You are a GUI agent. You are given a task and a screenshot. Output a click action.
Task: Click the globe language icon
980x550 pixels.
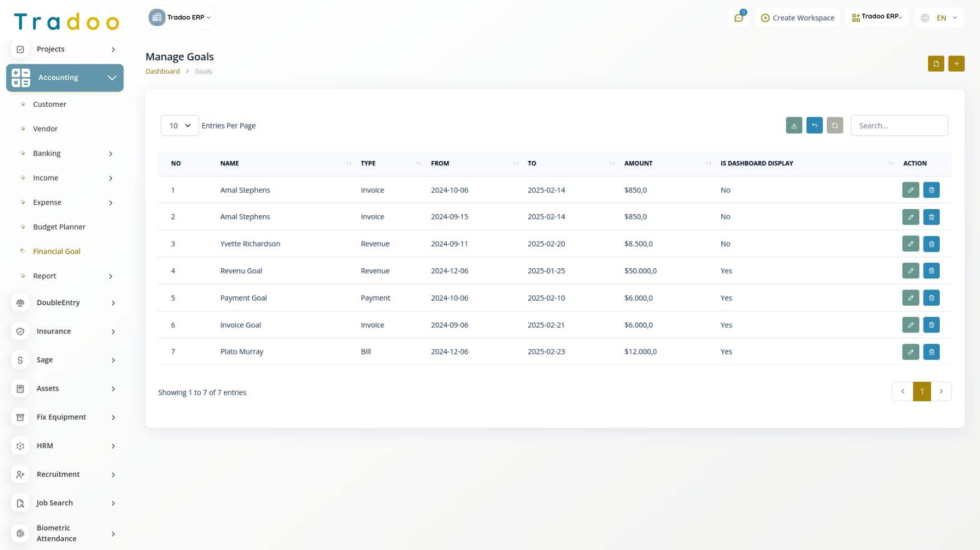(x=925, y=18)
